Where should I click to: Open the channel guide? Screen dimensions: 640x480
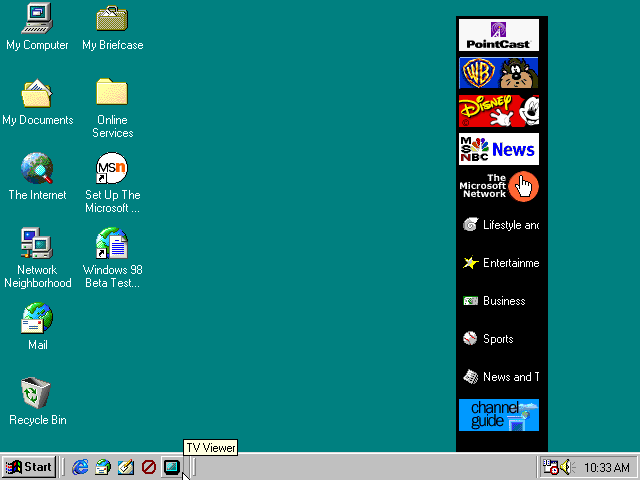click(x=499, y=415)
